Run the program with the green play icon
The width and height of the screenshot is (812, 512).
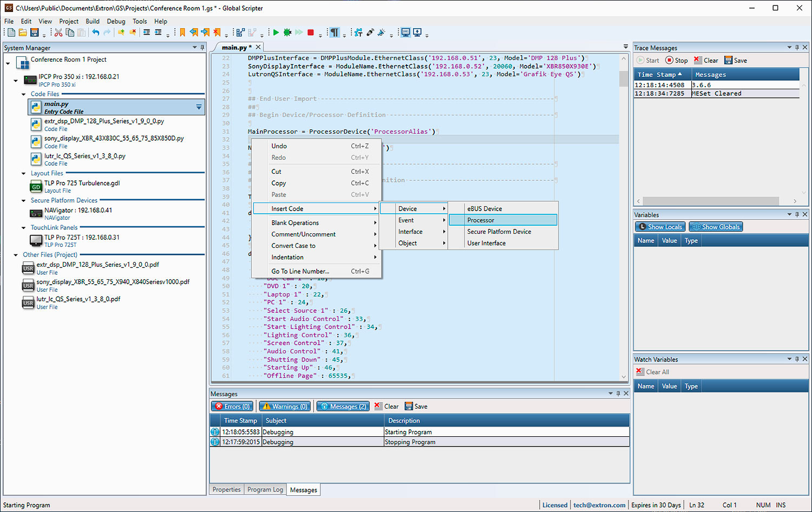coord(276,32)
